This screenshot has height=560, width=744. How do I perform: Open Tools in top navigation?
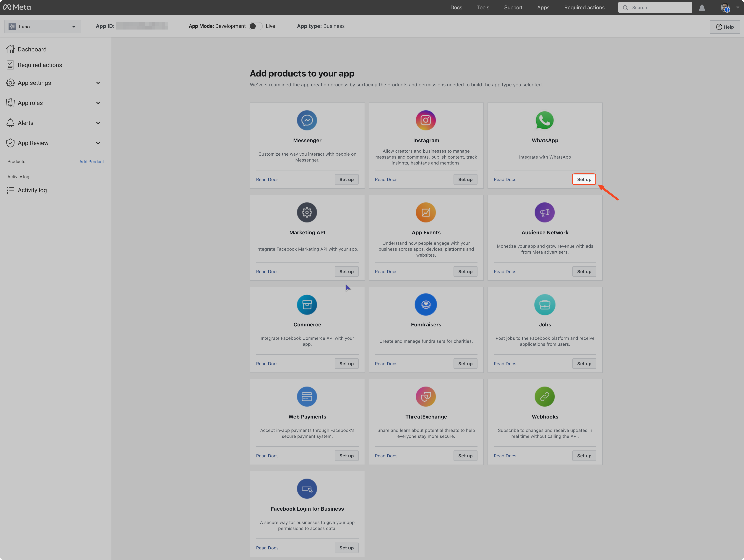(483, 7)
